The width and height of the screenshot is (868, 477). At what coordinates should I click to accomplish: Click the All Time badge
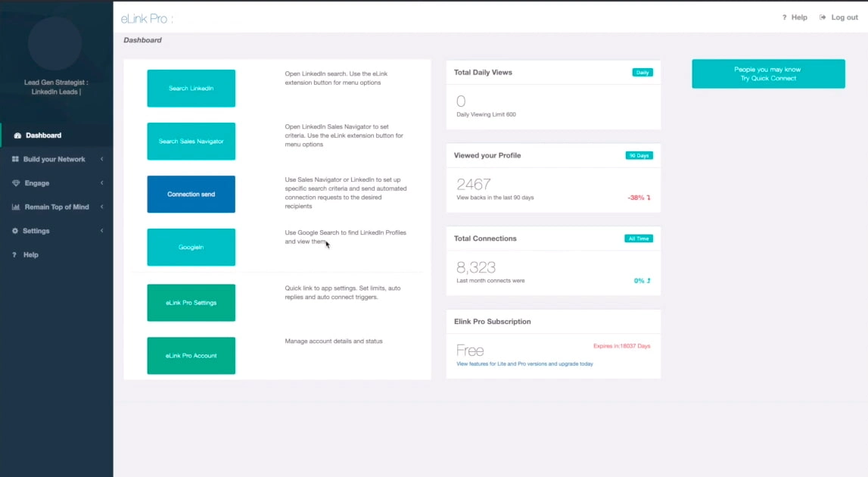point(638,238)
